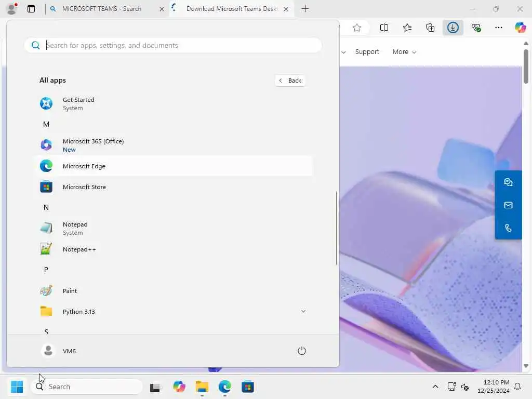Open the Support menu on the page
The height and width of the screenshot is (399, 532).
coord(367,52)
